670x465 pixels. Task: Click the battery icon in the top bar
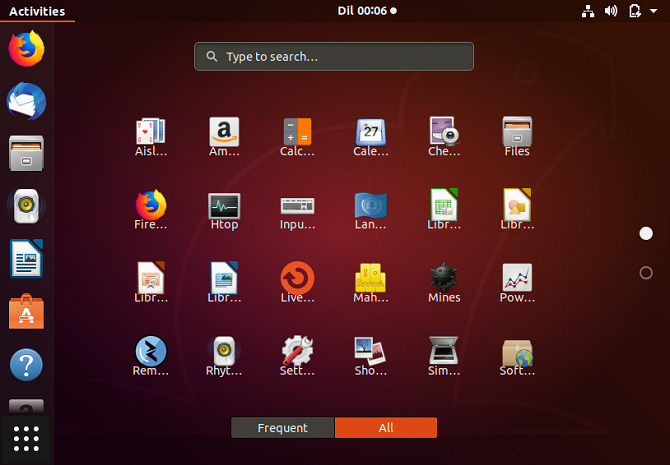pyautogui.click(x=635, y=11)
